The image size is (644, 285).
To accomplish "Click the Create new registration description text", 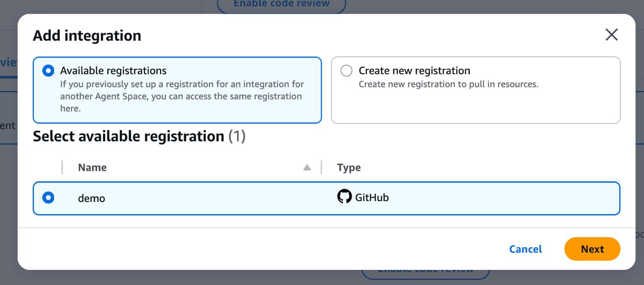I will (x=448, y=84).
